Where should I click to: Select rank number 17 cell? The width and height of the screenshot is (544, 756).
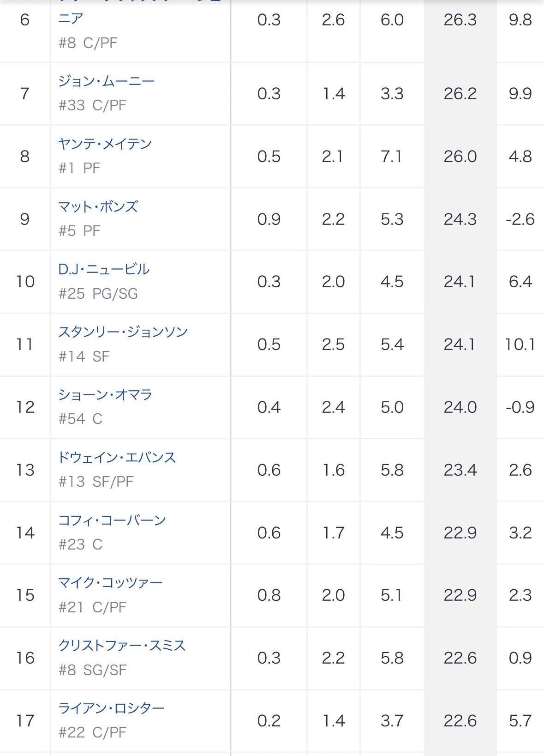[25, 721]
